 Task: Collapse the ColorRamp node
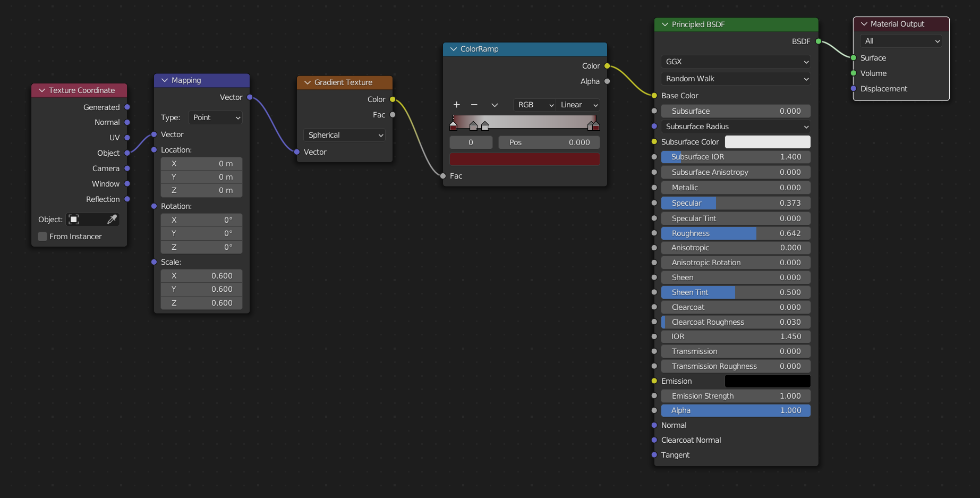454,49
